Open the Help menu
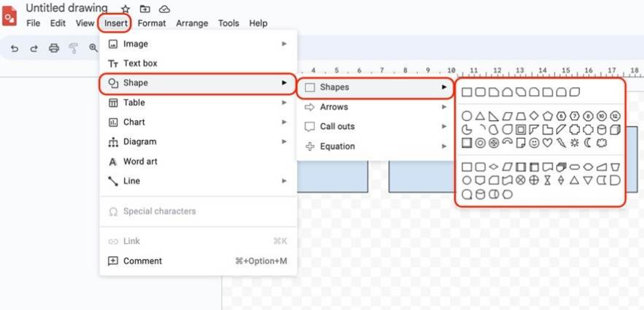Screen dimensions: 644x310 (258, 23)
